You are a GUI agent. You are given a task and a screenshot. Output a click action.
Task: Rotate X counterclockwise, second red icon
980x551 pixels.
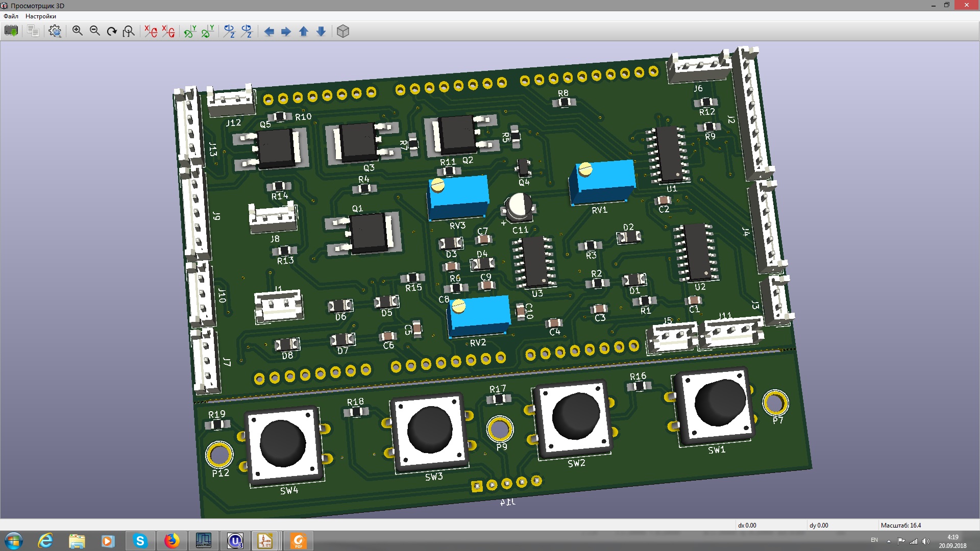click(168, 31)
